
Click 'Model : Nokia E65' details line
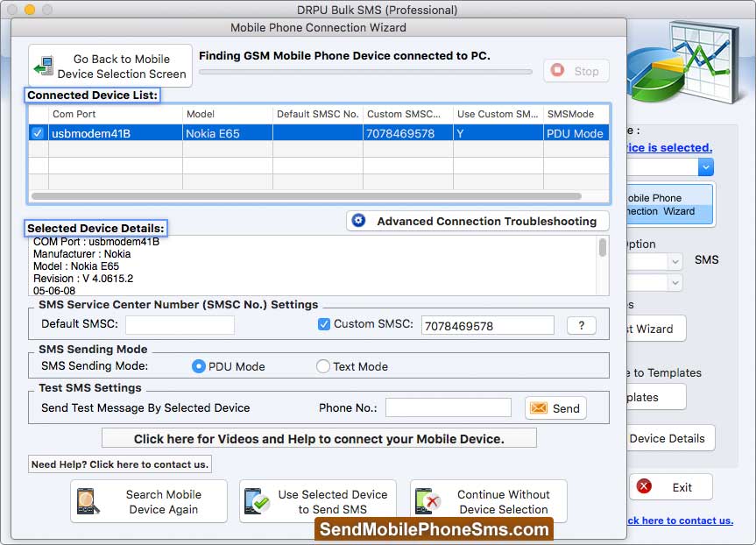click(76, 266)
